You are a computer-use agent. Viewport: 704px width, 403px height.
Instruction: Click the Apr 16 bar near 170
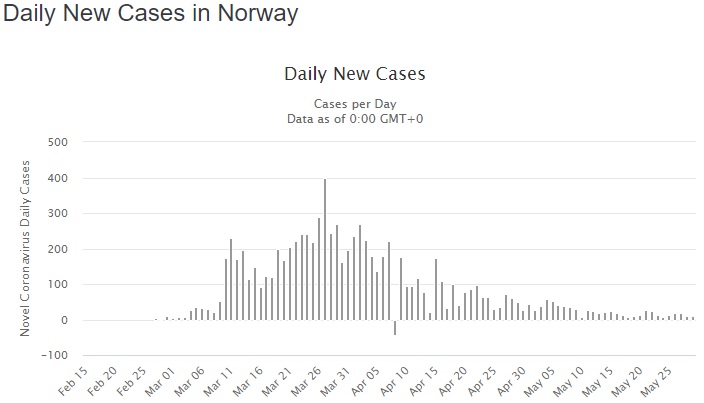click(x=436, y=289)
